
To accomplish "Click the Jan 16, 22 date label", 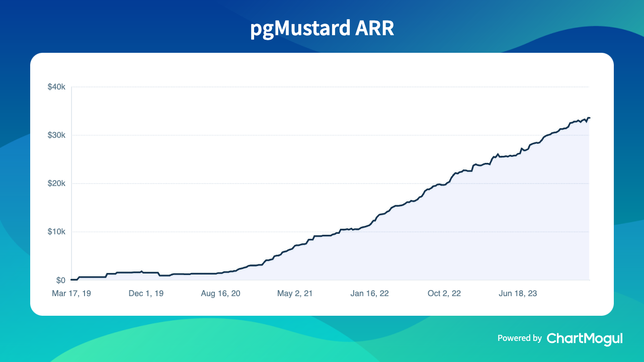I will (x=369, y=294).
